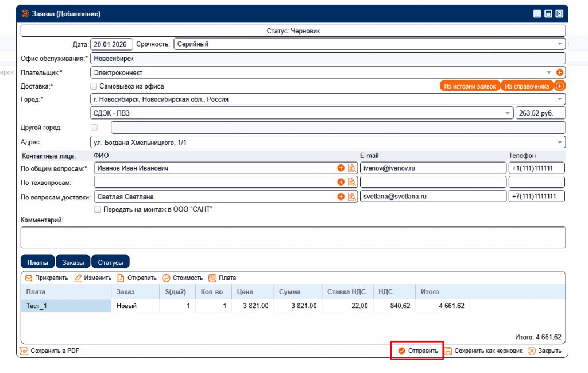Image resolution: width=588 pixels, height=373 pixels.
Task: Click the Из истории заявок button
Action: click(x=470, y=86)
